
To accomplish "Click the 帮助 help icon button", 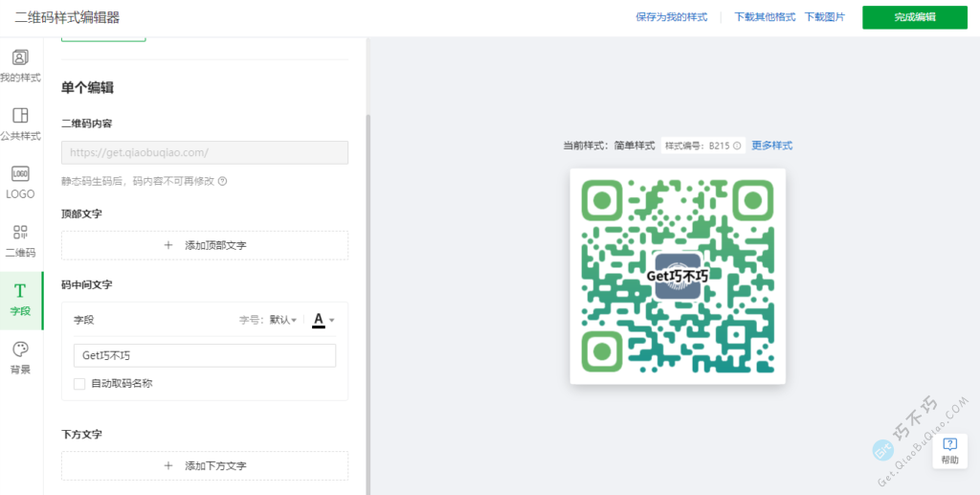I will coord(949,450).
